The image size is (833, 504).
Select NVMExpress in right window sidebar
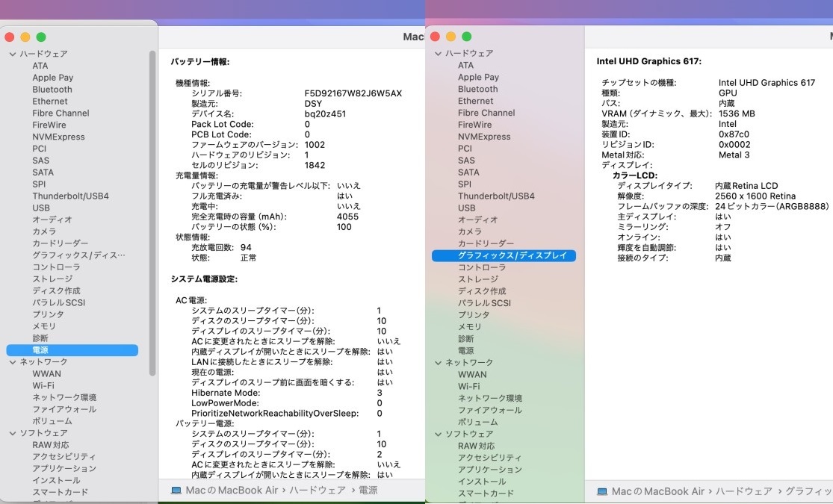coord(484,137)
